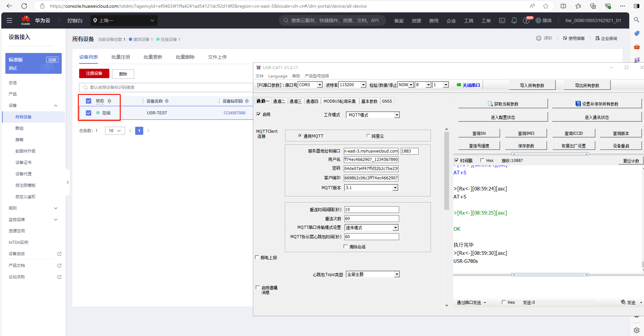Select the 阿里云 radio button

pyautogui.click(x=368, y=136)
